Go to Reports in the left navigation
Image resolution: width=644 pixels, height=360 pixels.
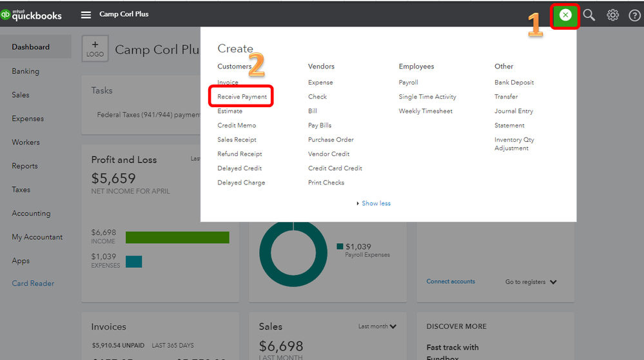pyautogui.click(x=25, y=166)
